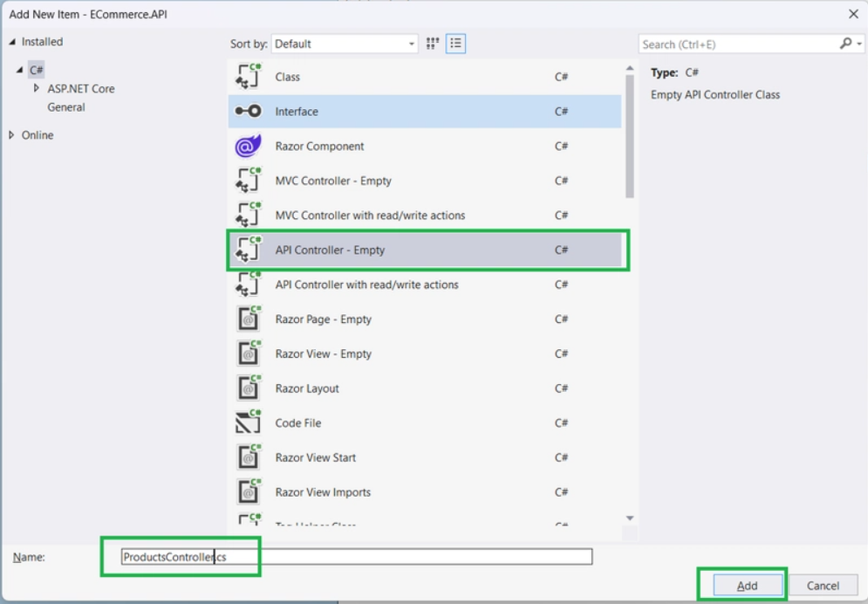The height and width of the screenshot is (604, 868).
Task: Click the scrollbar up arrow
Action: click(630, 68)
